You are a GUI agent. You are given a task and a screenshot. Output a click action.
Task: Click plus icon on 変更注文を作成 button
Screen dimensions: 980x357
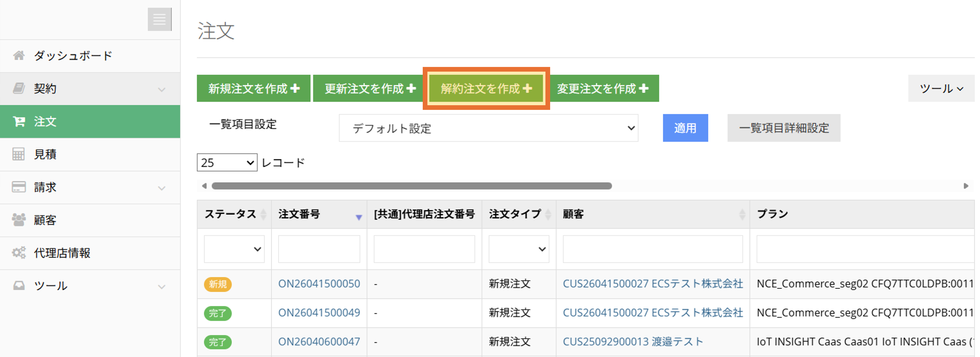coord(644,89)
